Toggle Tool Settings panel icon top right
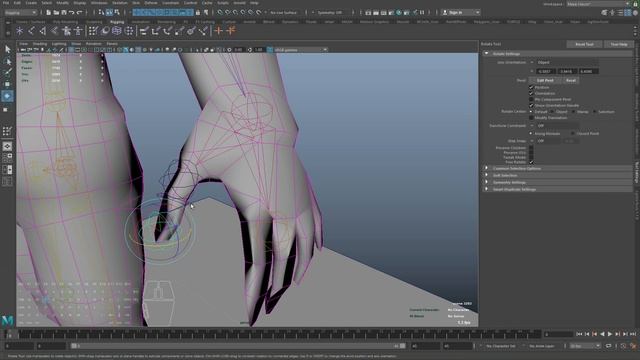Screen dimensions: 640x360 (x=628, y=13)
